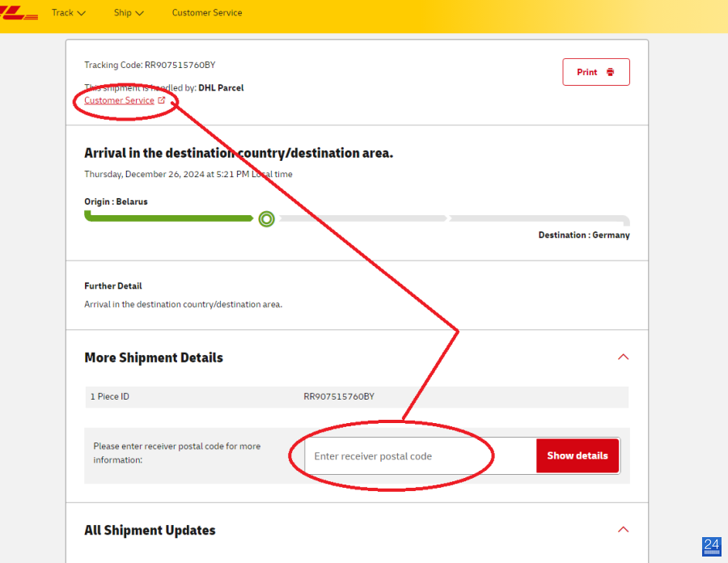The height and width of the screenshot is (563, 728).
Task: Collapse the More Shipment Details section
Action: point(623,357)
